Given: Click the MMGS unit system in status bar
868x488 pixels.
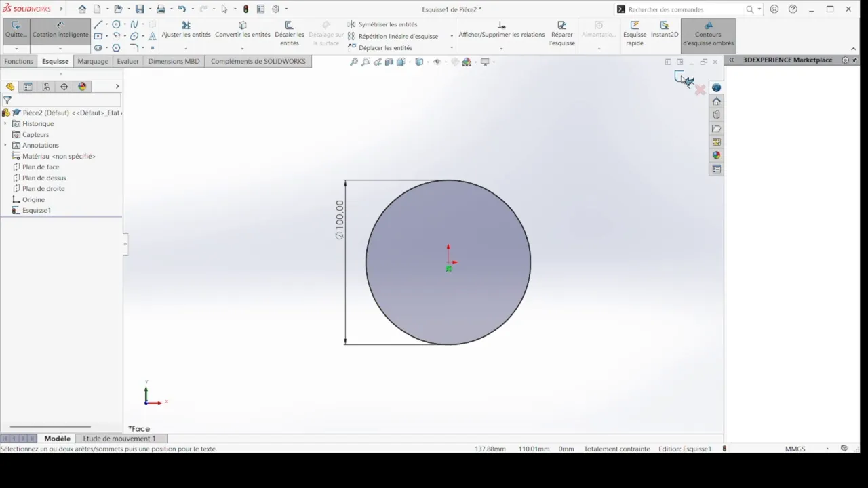Looking at the screenshot, I should point(795,449).
